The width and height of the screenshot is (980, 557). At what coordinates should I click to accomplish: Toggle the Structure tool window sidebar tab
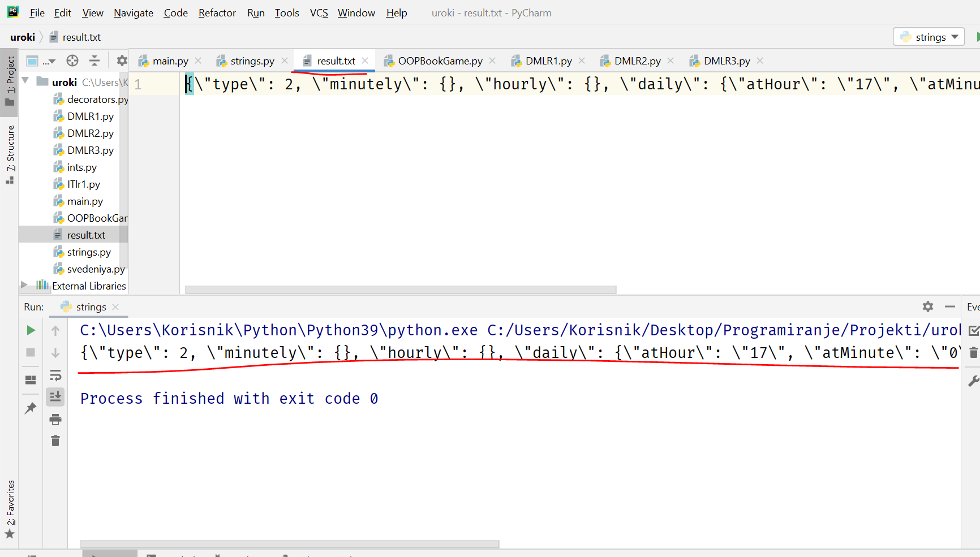point(10,154)
